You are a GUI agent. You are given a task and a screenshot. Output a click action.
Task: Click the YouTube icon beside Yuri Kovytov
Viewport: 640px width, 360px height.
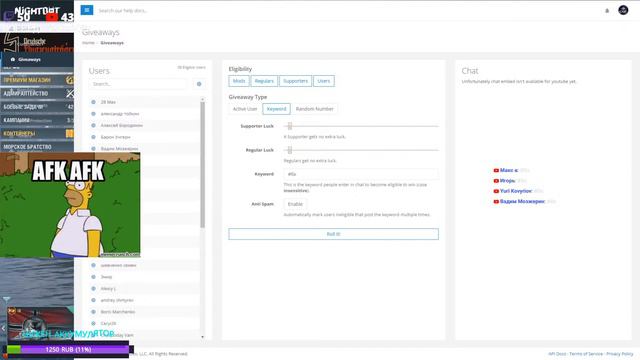click(496, 191)
